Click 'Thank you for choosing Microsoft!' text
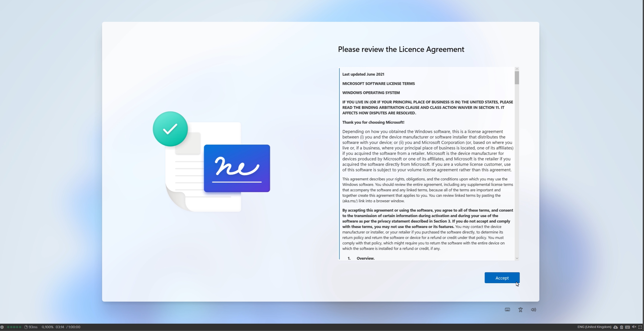The width and height of the screenshot is (644, 331). pyautogui.click(x=373, y=122)
